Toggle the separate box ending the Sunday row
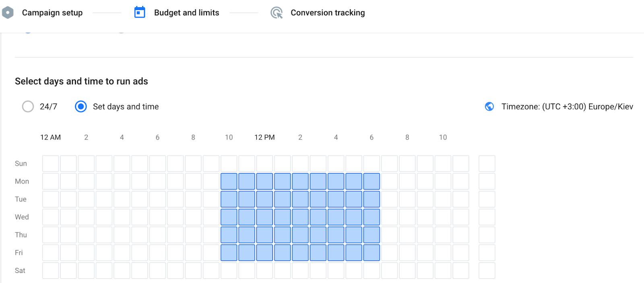Viewport: 644px width, 283px height. pyautogui.click(x=487, y=164)
